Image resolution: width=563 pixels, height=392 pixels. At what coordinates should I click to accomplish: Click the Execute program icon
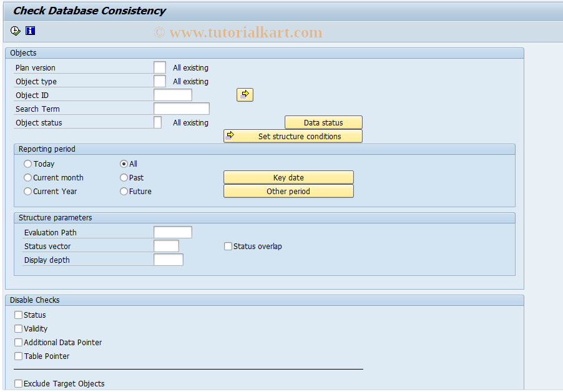coord(14,30)
